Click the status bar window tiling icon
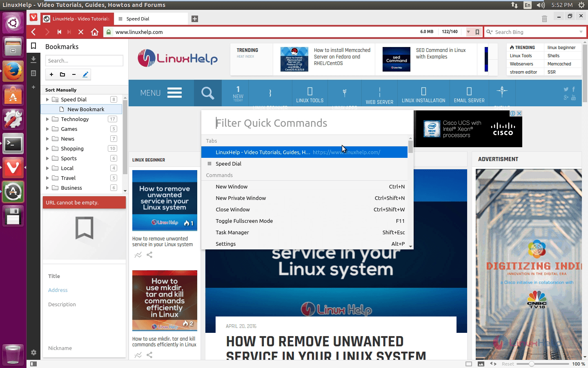The image size is (588, 368). click(x=469, y=364)
